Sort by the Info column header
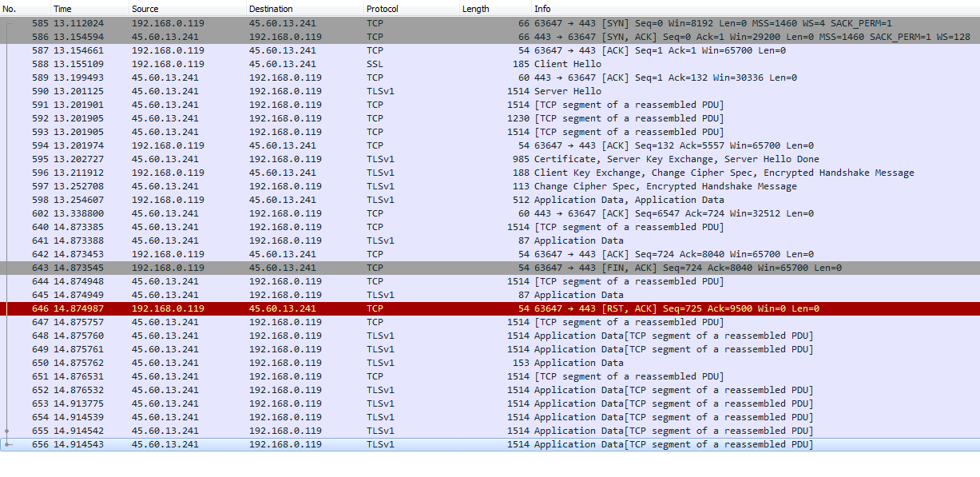 (x=756, y=9)
